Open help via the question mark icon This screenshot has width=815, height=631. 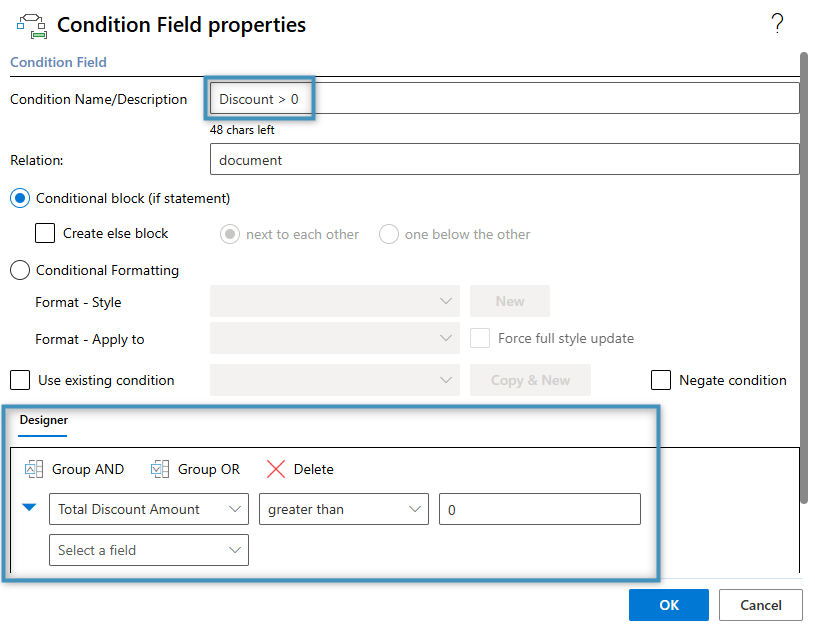coord(778,24)
